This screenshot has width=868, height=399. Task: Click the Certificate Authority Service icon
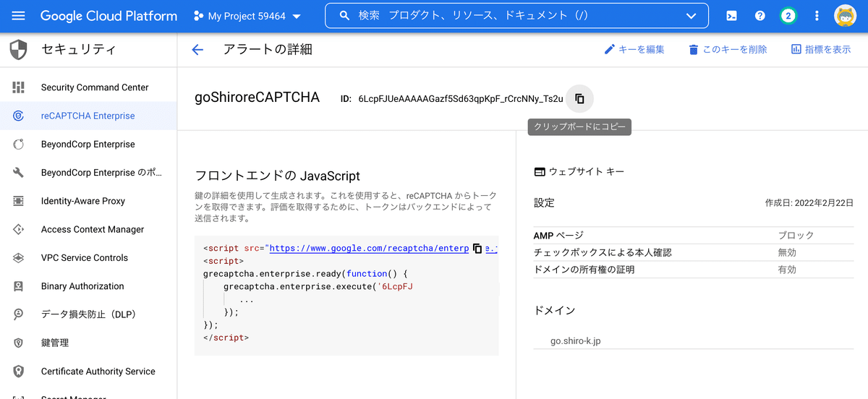coord(19,372)
